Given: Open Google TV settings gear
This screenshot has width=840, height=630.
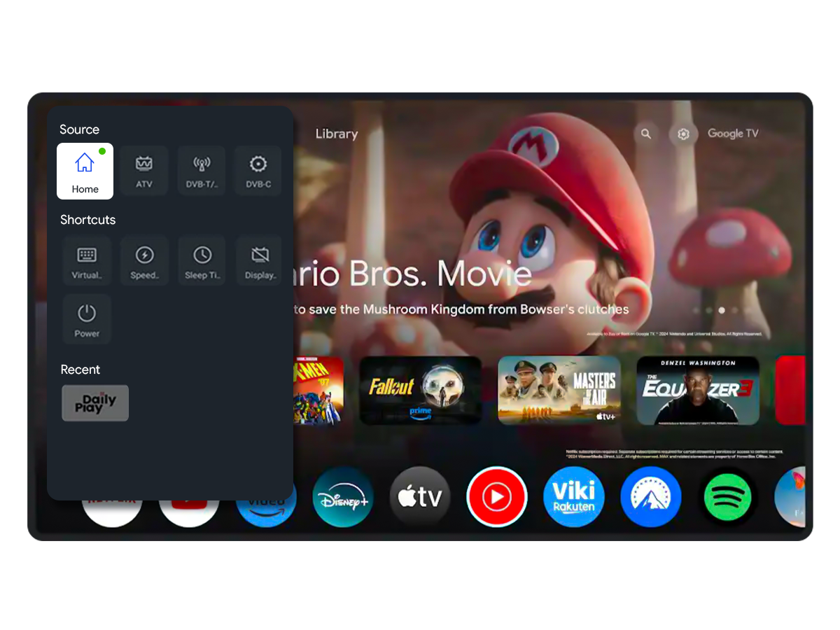Looking at the screenshot, I should pos(683,134).
